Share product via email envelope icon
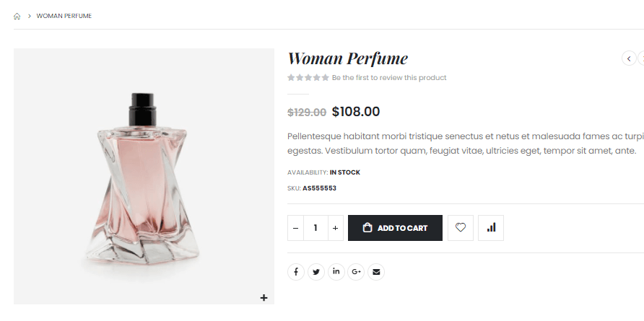Viewport: 644px width, 321px height. [376, 272]
